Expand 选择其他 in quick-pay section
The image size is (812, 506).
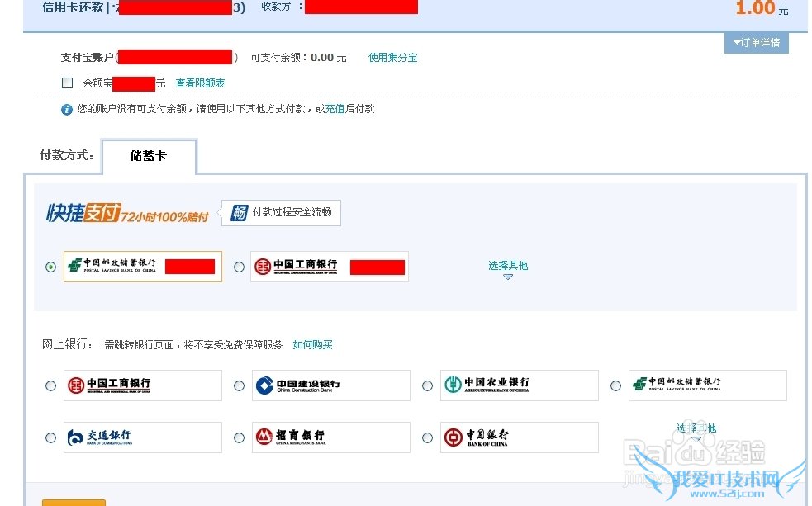[508, 269]
